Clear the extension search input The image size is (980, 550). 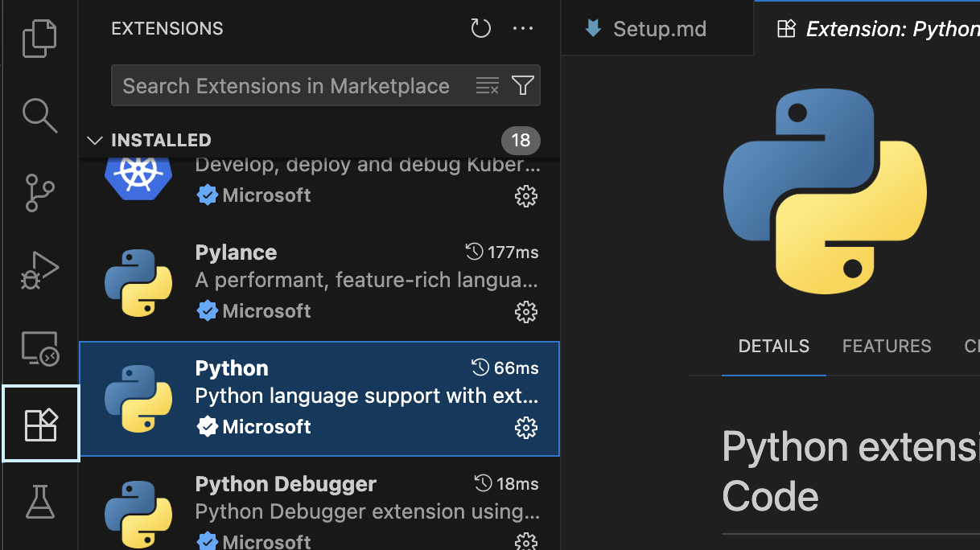point(488,84)
